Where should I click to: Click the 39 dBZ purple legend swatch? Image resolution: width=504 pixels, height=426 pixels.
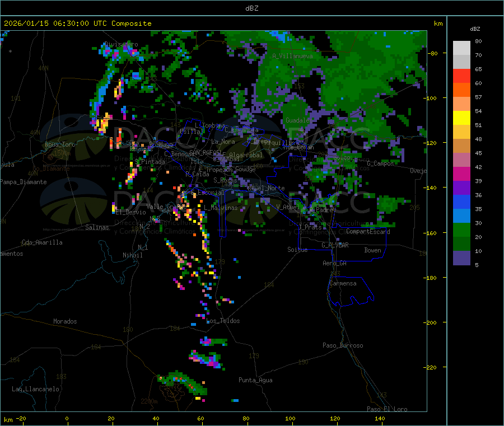click(461, 188)
